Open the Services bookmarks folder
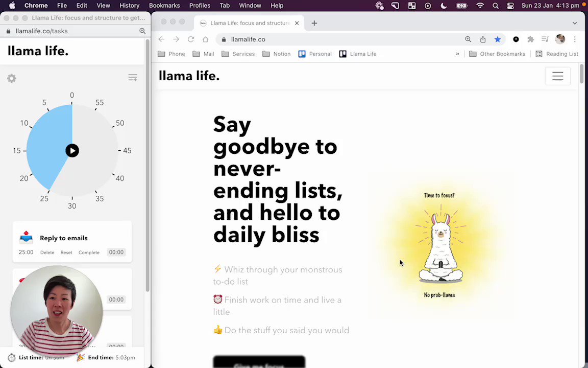The width and height of the screenshot is (588, 368). [x=238, y=54]
